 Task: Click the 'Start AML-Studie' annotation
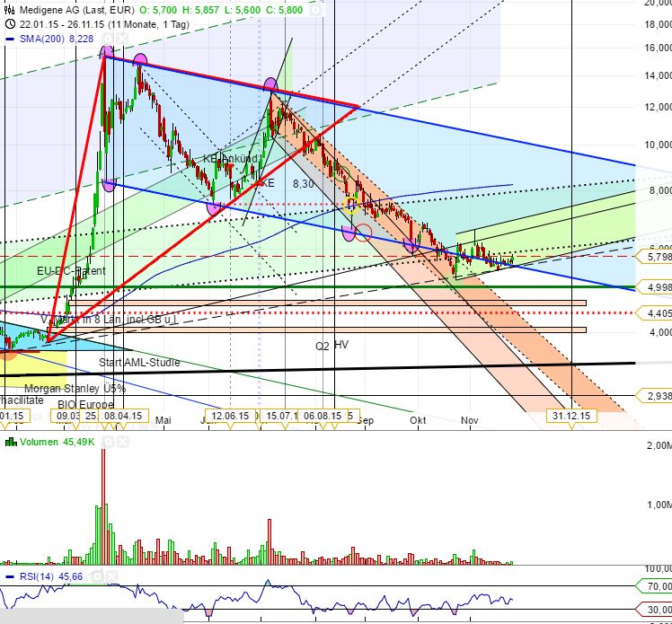[139, 363]
